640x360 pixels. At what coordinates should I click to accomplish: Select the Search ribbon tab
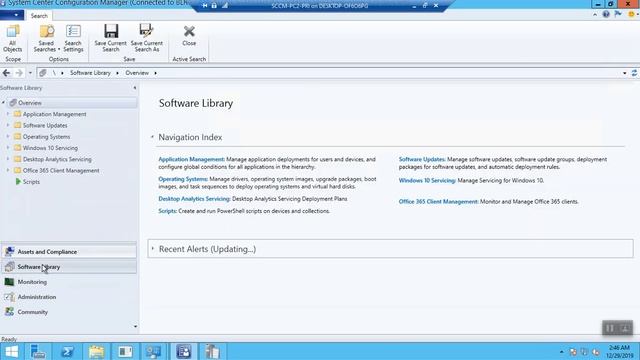[39, 16]
